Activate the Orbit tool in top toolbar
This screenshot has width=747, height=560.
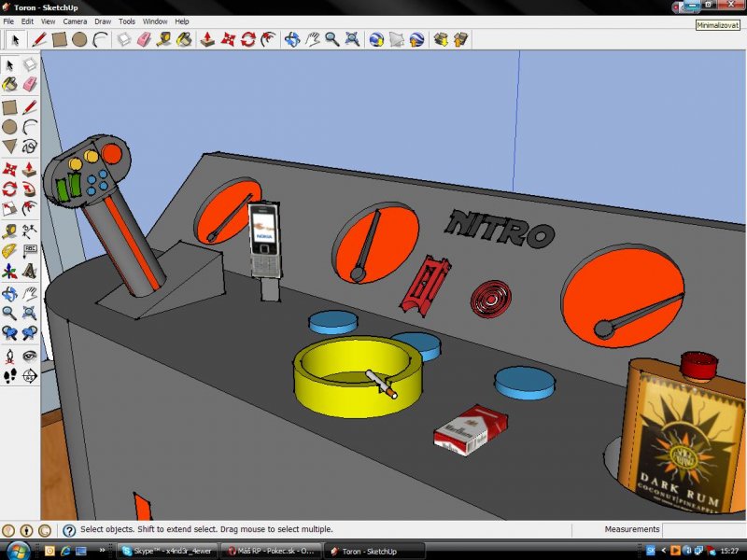click(292, 39)
